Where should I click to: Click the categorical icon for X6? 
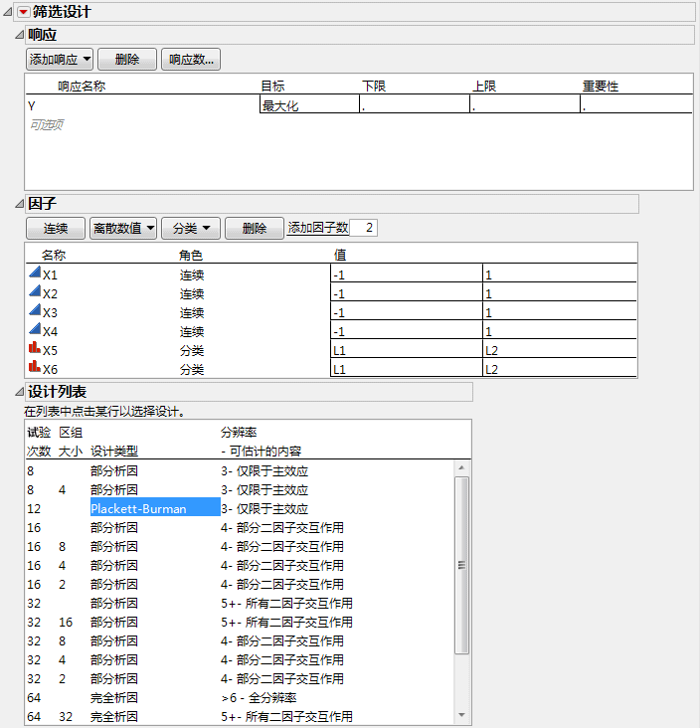(35, 367)
